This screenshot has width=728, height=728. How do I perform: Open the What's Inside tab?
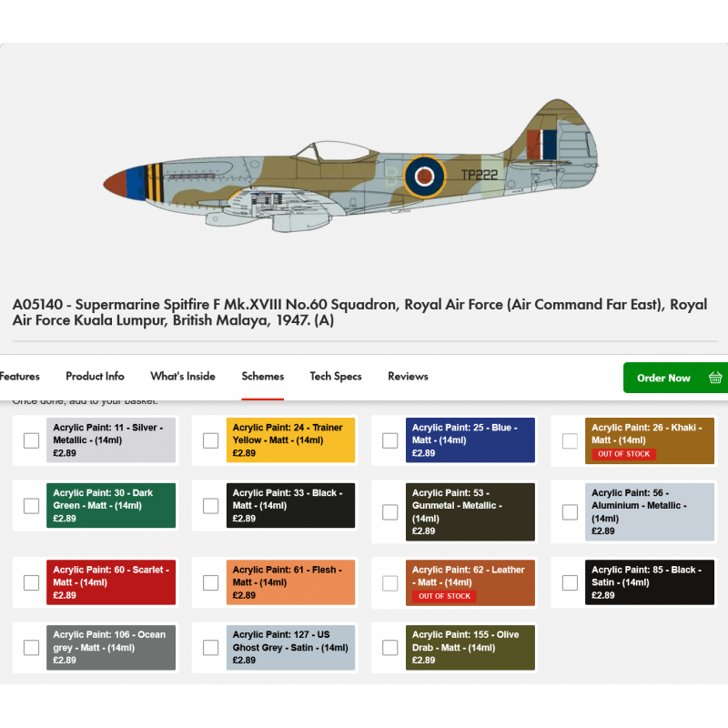183,376
